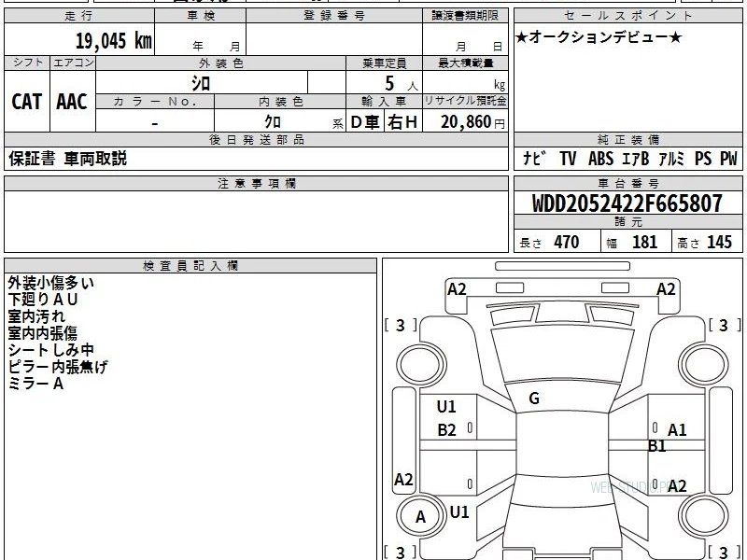Viewport: 747px width, 560px height.
Task: Click the exterior color value シロ
Action: [201, 83]
